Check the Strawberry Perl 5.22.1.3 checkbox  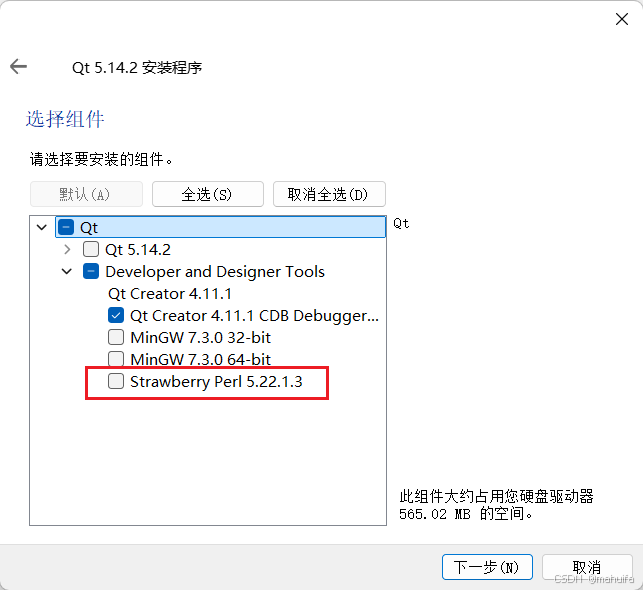coord(116,381)
